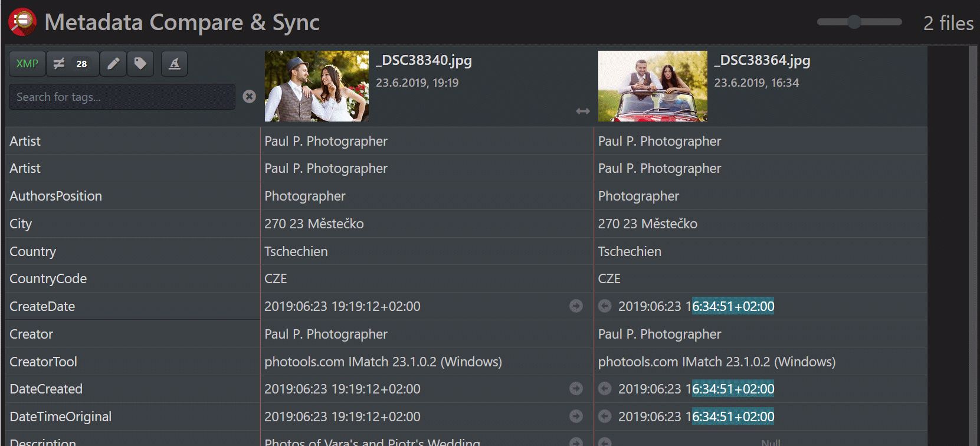Click left file's CreateDate value 2019:06:23 19:19:12+02:00

[x=342, y=306]
